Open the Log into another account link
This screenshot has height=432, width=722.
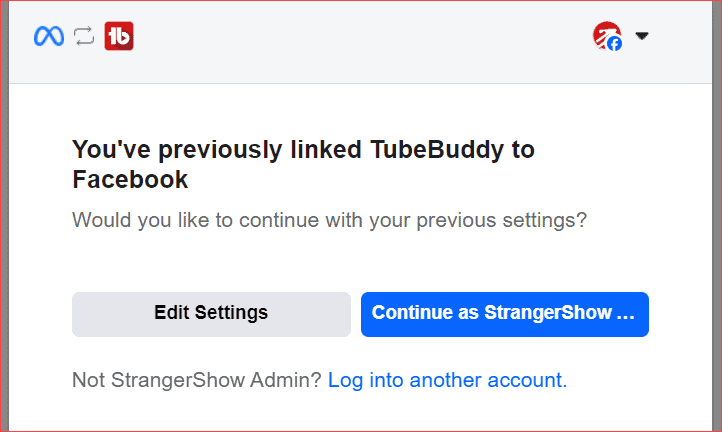(x=447, y=380)
